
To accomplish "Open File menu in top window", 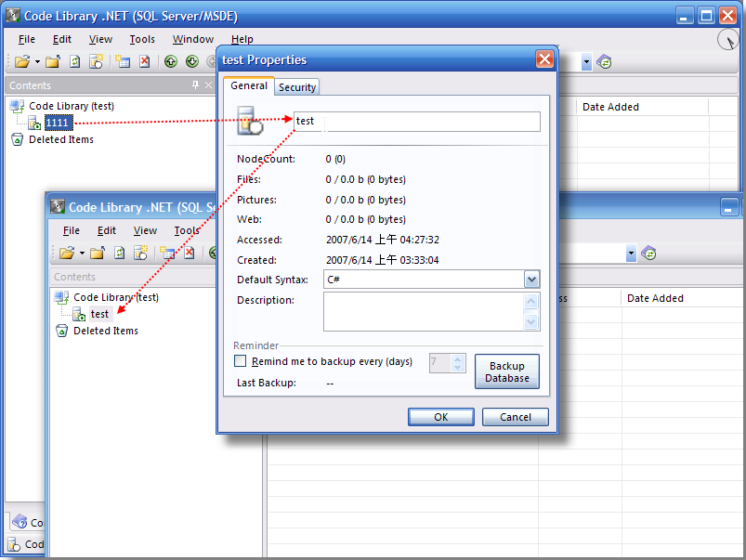I will [27, 39].
